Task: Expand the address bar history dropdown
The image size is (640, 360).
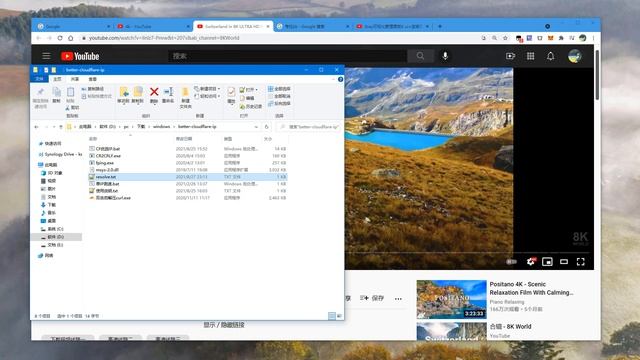Action: click(256, 127)
